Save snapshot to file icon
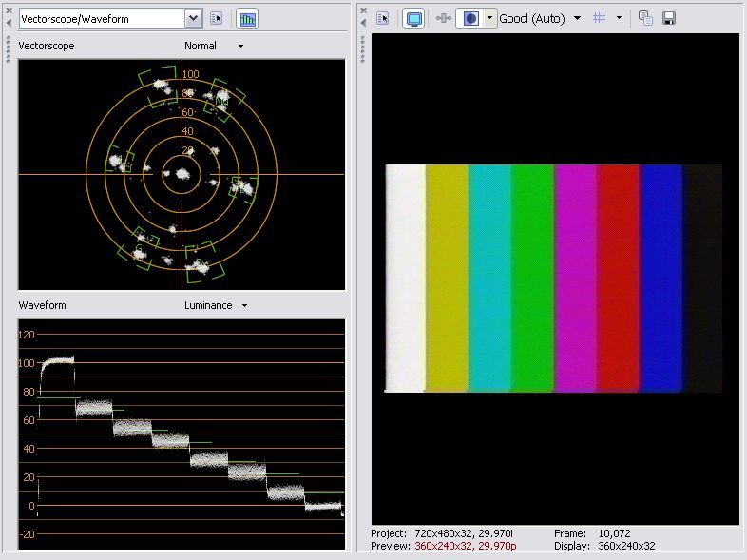 coord(669,18)
